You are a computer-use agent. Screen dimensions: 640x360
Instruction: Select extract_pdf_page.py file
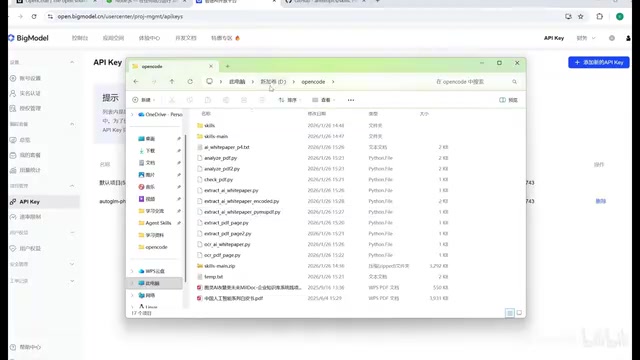point(226,223)
